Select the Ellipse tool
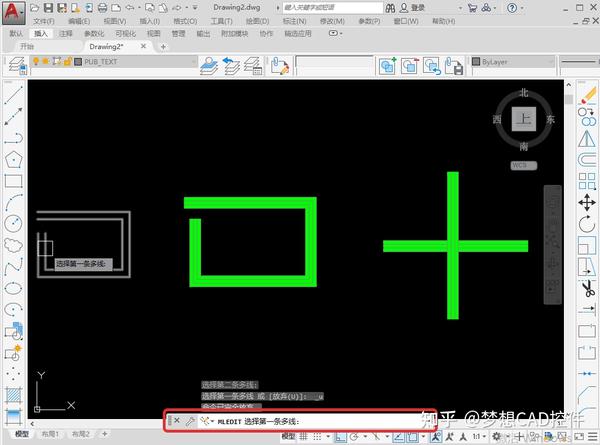This screenshot has height=445, width=600. coord(13,288)
